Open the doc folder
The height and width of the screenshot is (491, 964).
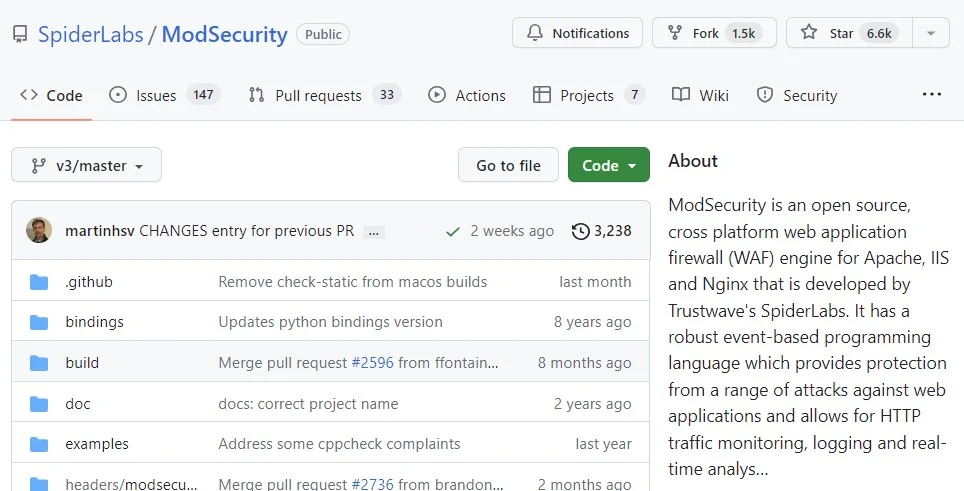tap(77, 404)
